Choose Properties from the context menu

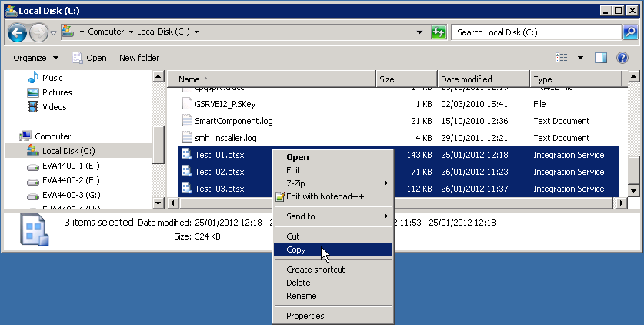pyautogui.click(x=333, y=316)
